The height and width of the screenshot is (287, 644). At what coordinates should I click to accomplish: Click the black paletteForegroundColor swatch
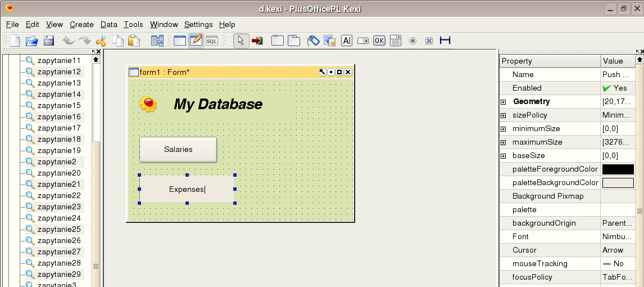(618, 169)
